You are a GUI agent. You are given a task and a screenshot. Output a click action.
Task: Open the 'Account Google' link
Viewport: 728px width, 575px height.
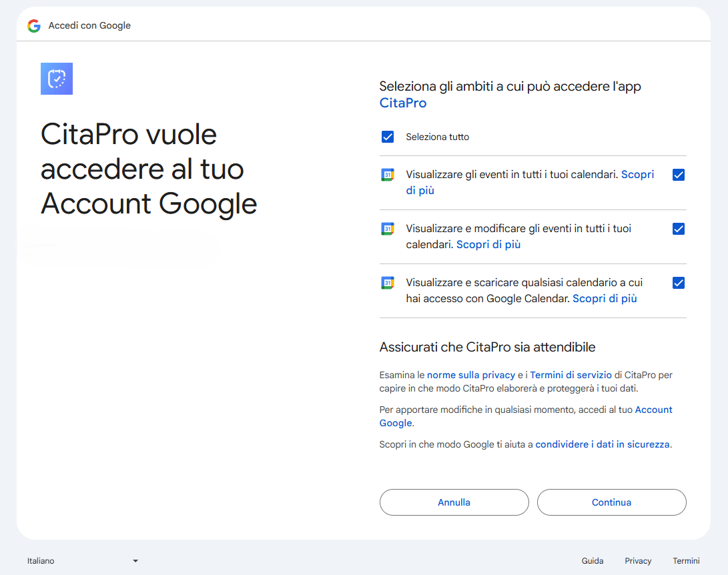[653, 410]
